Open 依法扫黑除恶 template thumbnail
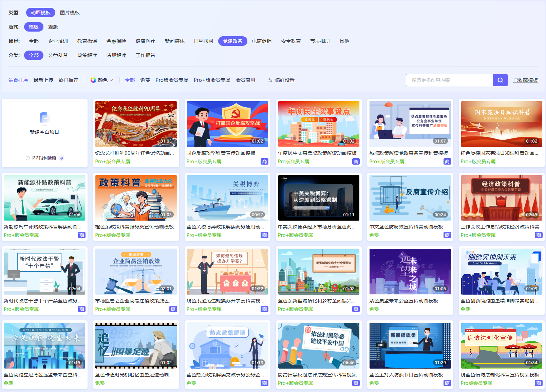Image resolution: width=546 pixels, height=392 pixels. tap(319, 346)
